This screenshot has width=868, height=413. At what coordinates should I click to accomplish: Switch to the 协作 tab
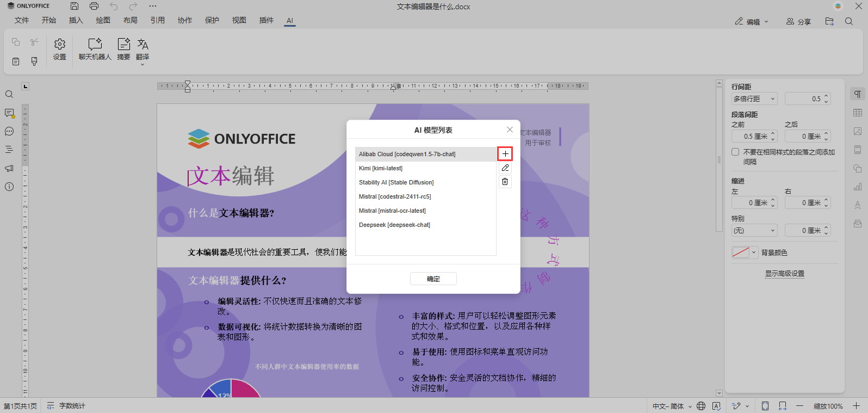click(x=185, y=20)
